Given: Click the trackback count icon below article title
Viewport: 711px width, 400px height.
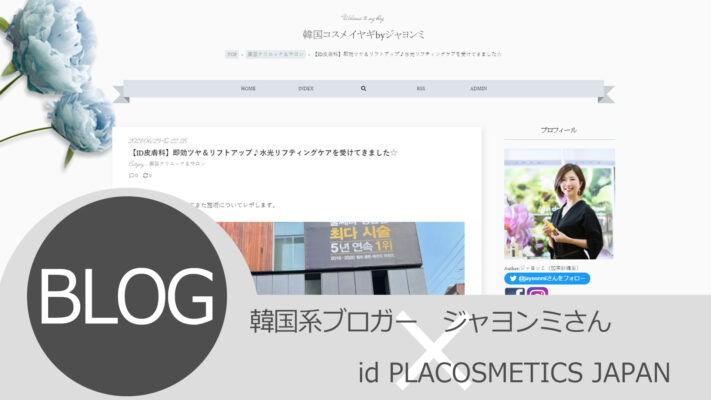Looking at the screenshot, I should [147, 176].
